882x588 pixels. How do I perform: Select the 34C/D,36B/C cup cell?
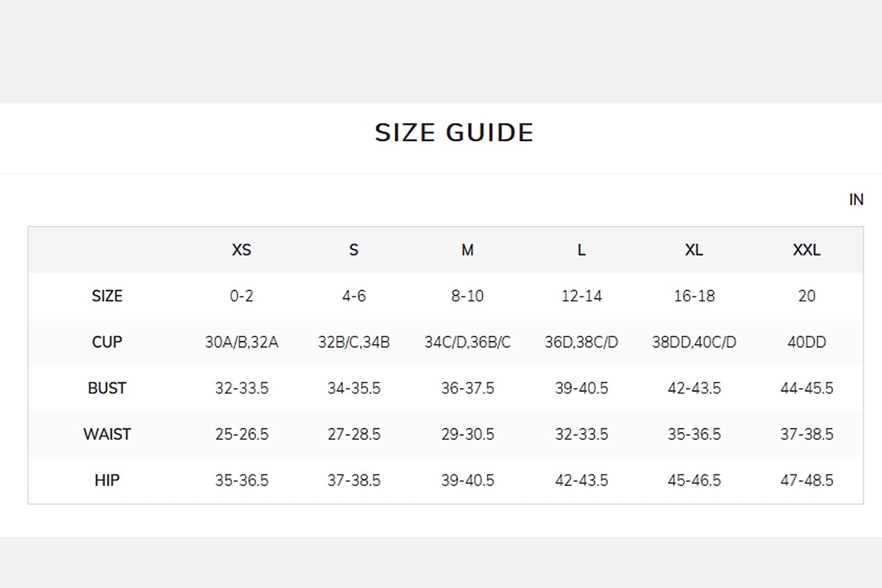[x=467, y=342]
